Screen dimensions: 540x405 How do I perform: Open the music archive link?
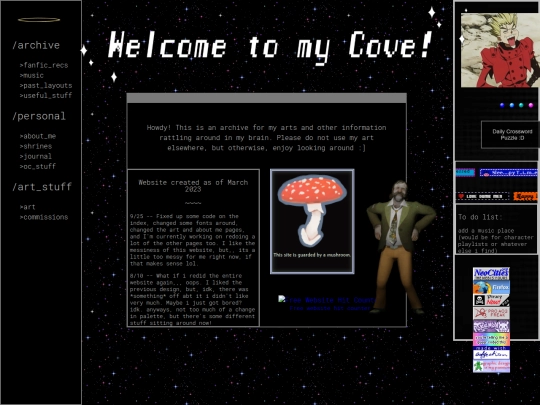tap(31, 75)
